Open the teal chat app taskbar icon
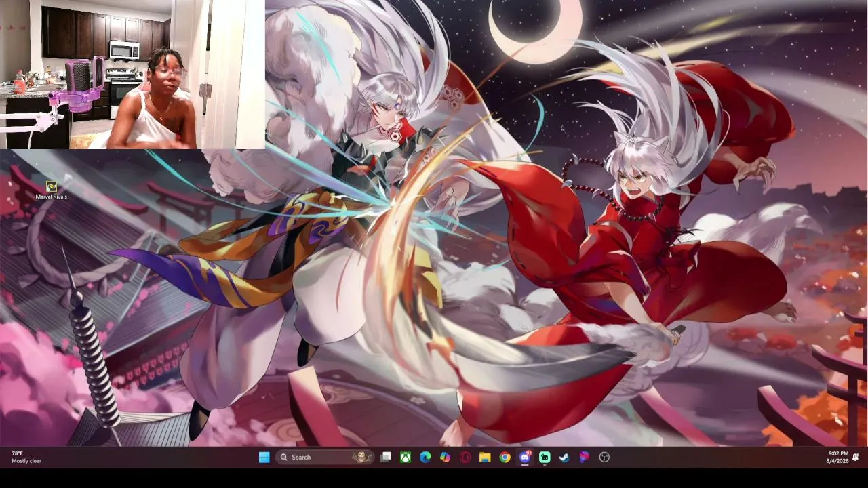 [545, 457]
